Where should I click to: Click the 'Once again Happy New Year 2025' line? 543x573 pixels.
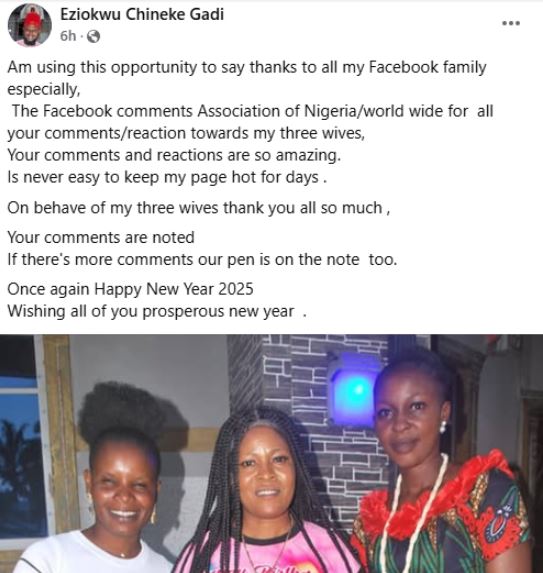[x=130, y=289]
